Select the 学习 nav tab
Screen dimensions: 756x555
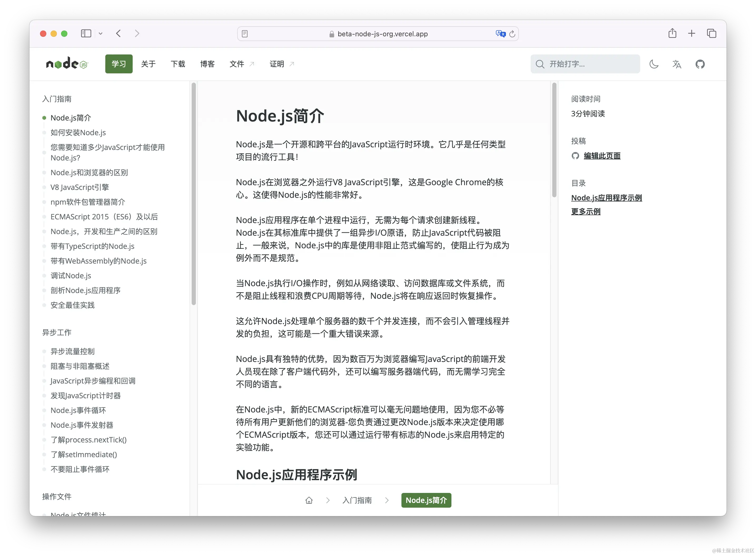click(119, 64)
